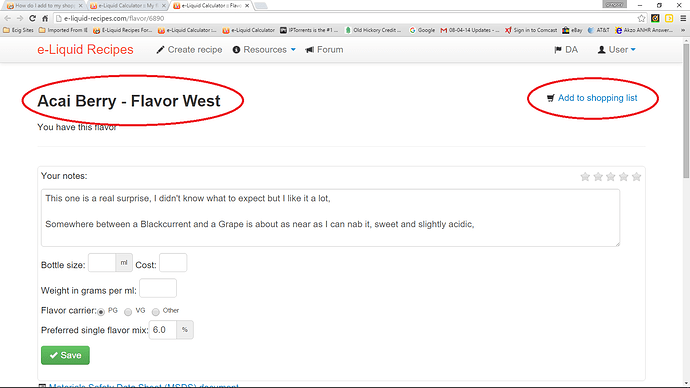Open the Material Safety Data Sheet link
Screen dimensions: 690x388
tap(143, 386)
